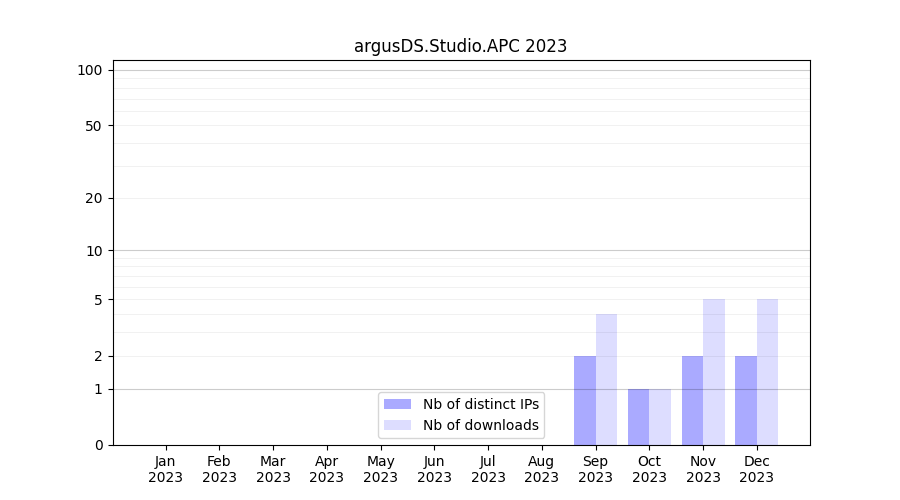Click the chart title argusDS.Studio.APC 2023
This screenshot has width=900, height=500.
pyautogui.click(x=460, y=46)
